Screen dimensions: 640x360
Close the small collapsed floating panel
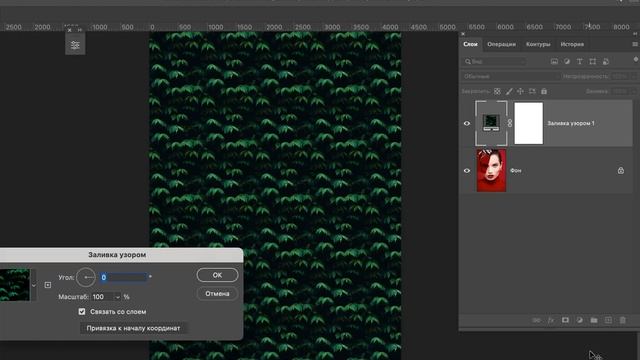[69, 30]
